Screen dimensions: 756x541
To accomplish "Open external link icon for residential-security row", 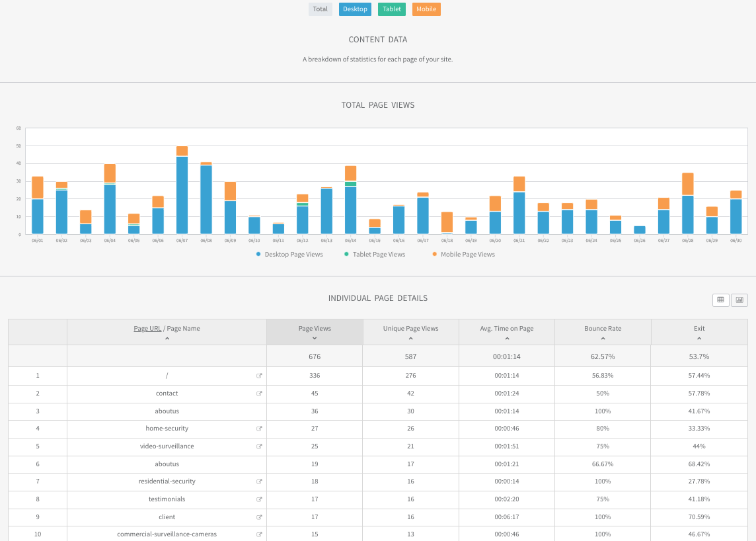I will click(259, 481).
